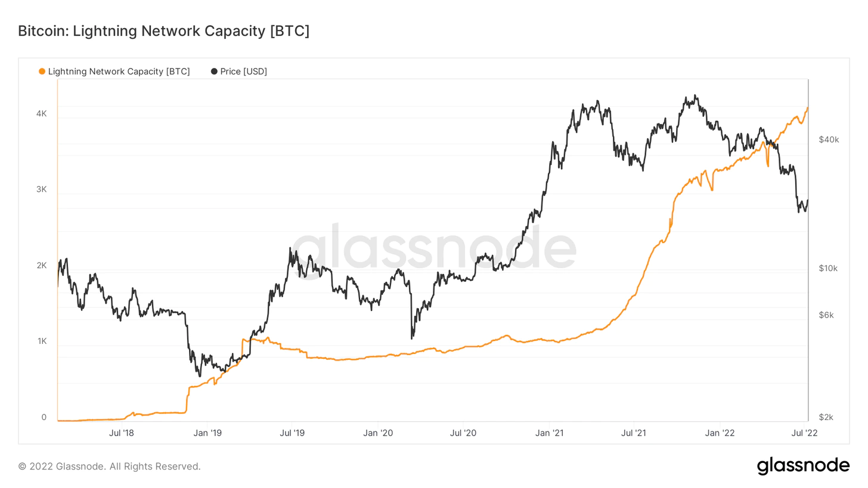868x488 pixels.
Task: Click the 4K left axis label
Action: pyautogui.click(x=42, y=113)
